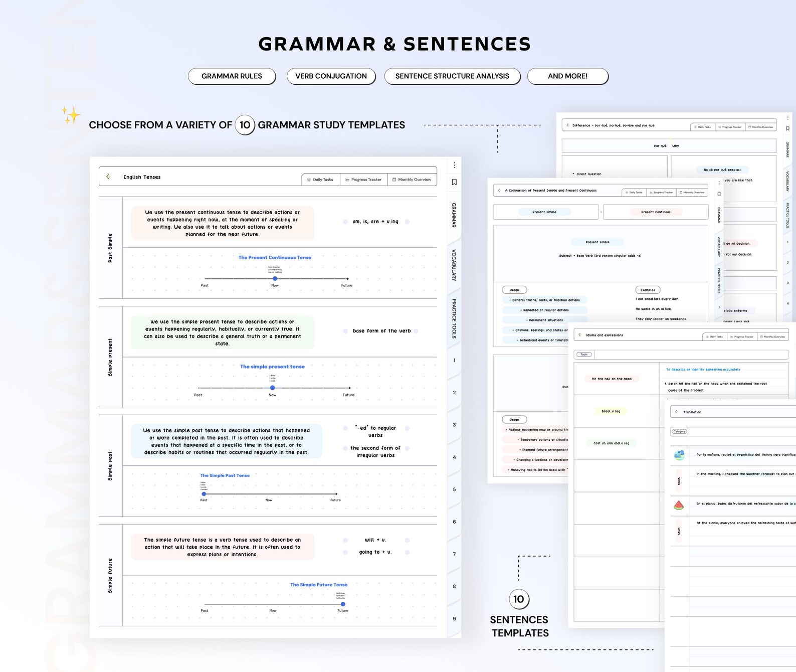Click back icon on Comparison of Present Simple page

coord(499,191)
